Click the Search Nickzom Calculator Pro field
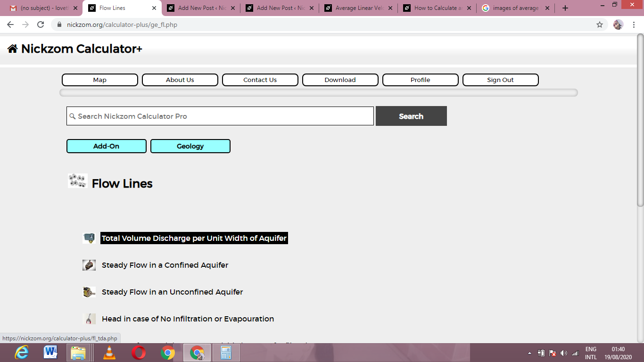The image size is (644, 362). point(220,116)
